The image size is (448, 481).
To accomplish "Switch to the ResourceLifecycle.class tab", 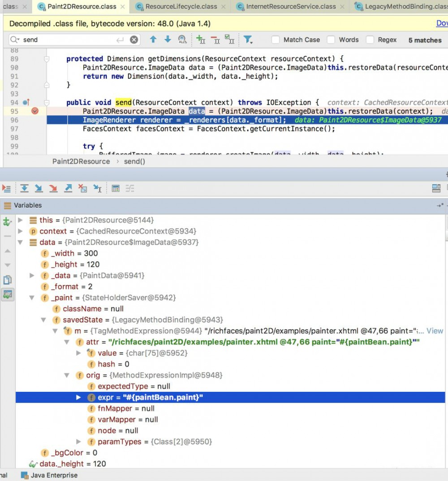I will click(181, 7).
